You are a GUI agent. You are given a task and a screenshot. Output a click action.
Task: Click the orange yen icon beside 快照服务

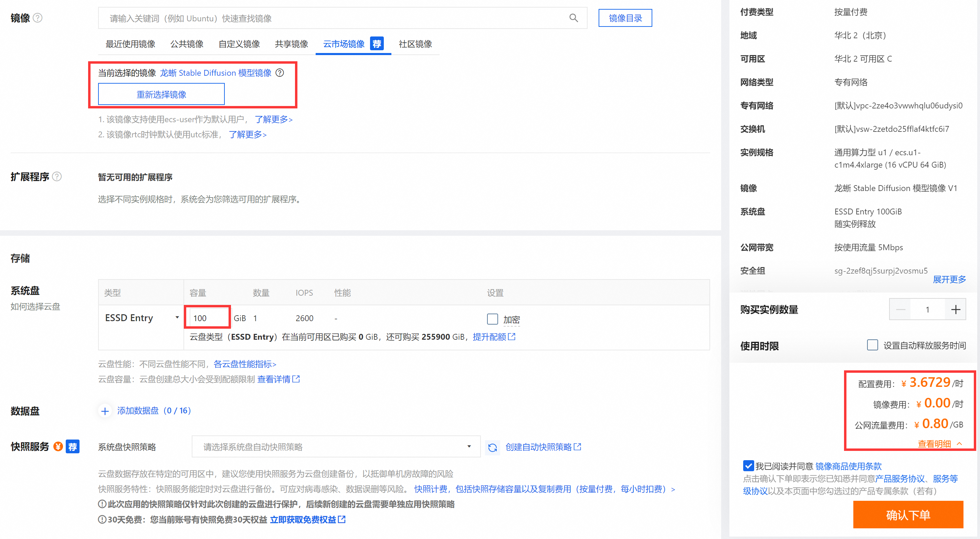pyautogui.click(x=58, y=446)
